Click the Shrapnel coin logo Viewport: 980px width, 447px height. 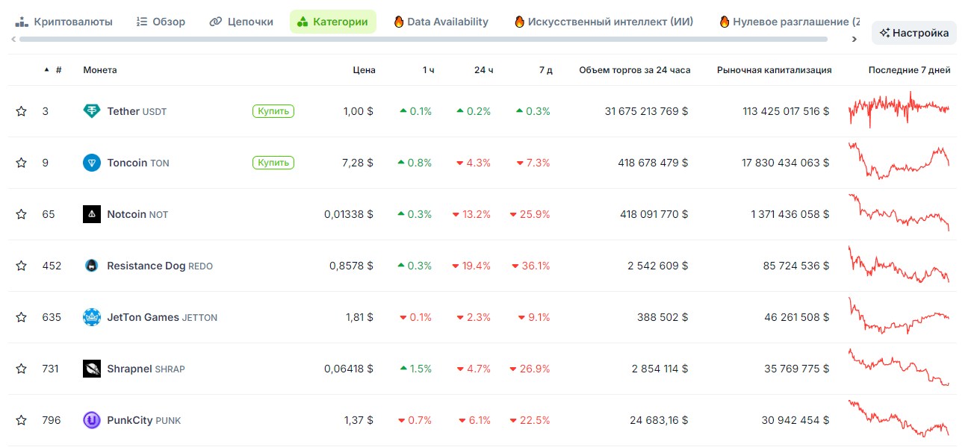[x=92, y=369]
